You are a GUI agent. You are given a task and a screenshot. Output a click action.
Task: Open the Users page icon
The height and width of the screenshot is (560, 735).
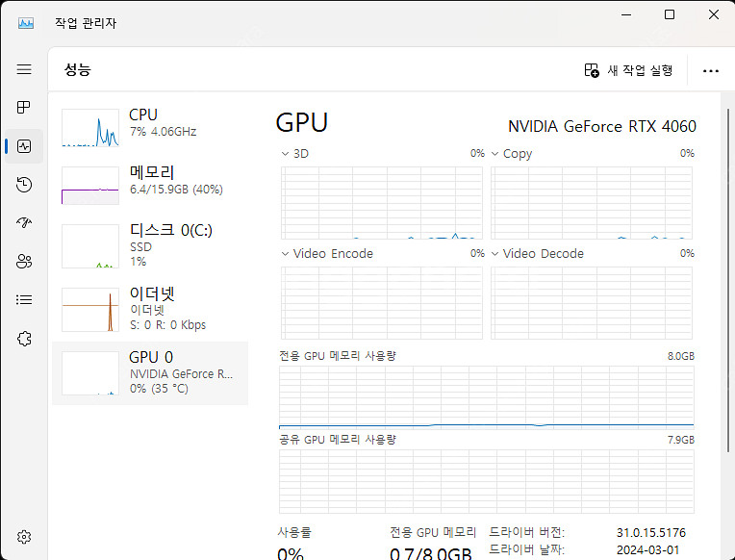point(24,262)
